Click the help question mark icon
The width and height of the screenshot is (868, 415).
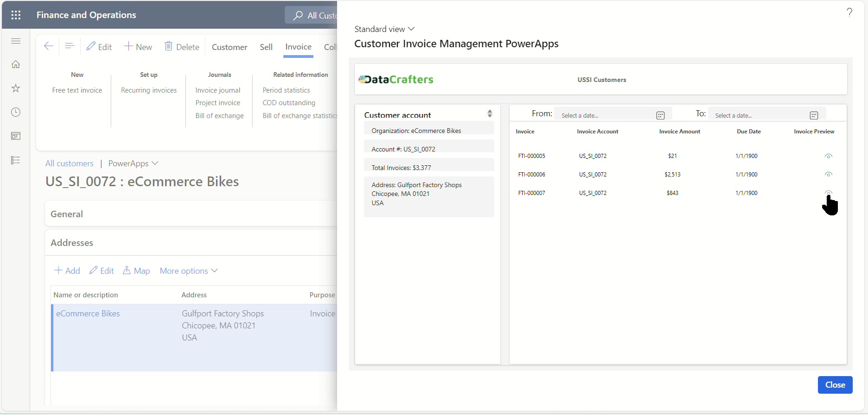point(849,13)
